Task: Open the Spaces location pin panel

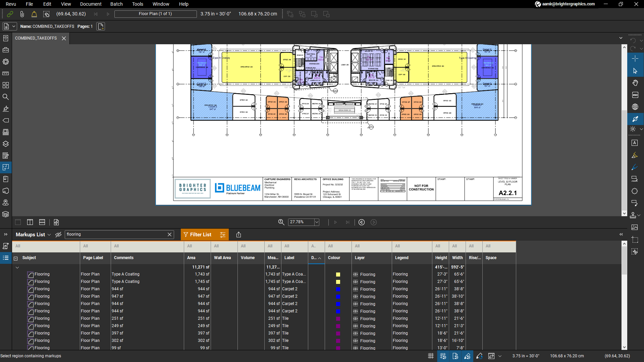Action: coord(5,202)
